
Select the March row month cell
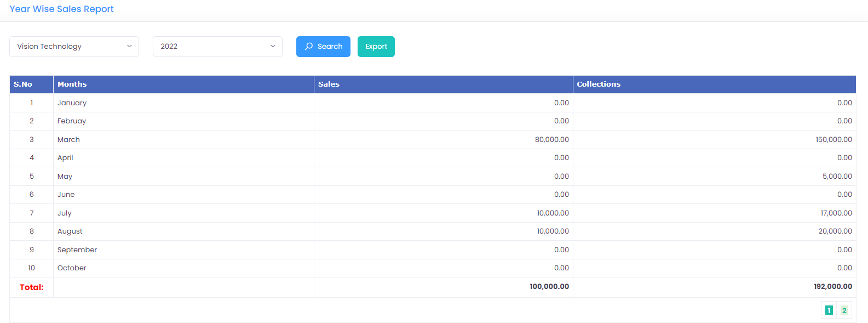[x=68, y=140]
